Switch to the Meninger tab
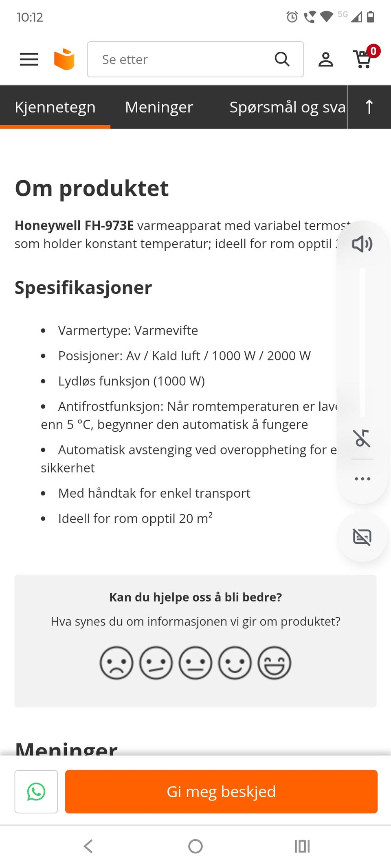Screen dimensions: 391x868 (159, 107)
